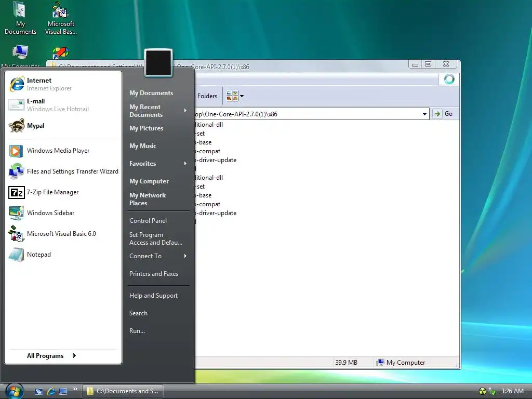The width and height of the screenshot is (532, 399).
Task: Expand My Recent Documents submenu arrow
Action: (185, 111)
